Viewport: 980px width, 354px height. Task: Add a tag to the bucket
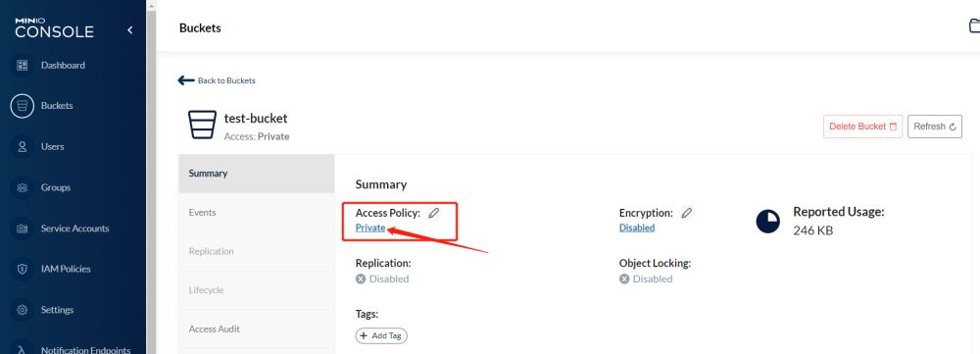[381, 336]
